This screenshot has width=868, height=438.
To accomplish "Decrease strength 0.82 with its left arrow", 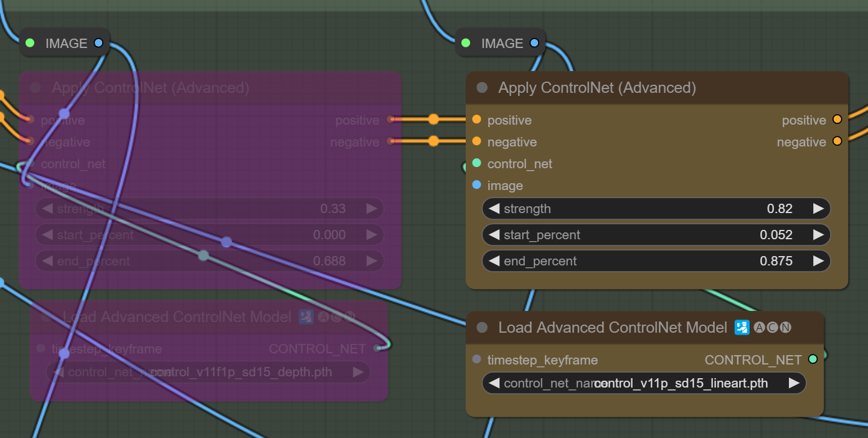I will point(494,209).
